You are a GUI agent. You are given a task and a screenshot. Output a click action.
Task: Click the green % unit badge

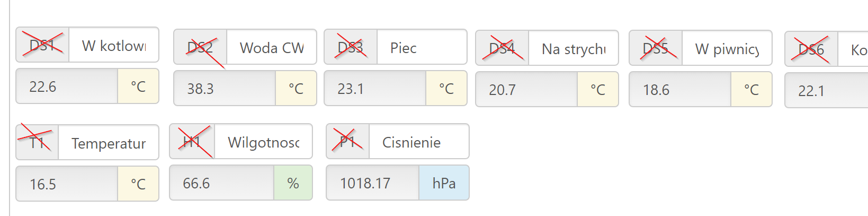pos(293,183)
